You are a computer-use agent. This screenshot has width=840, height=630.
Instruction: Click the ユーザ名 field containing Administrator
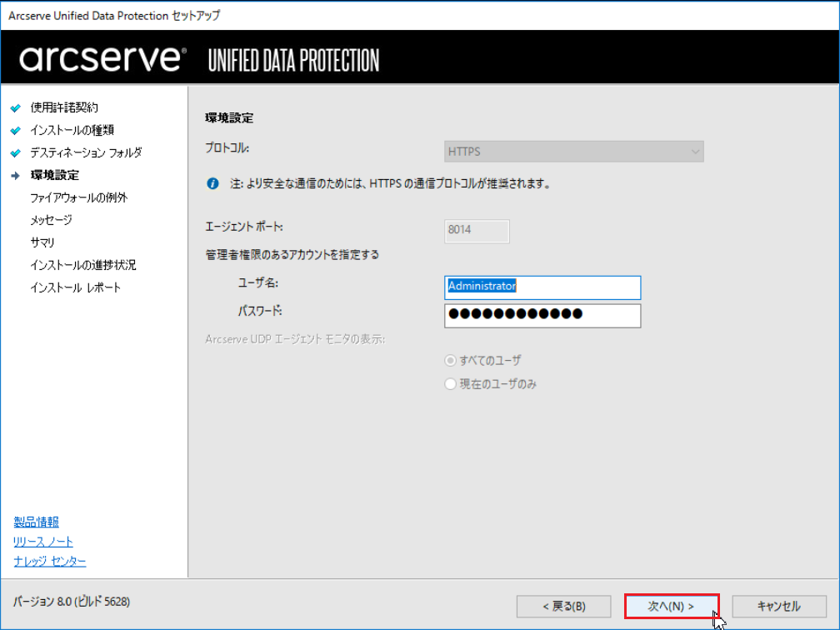pyautogui.click(x=542, y=287)
